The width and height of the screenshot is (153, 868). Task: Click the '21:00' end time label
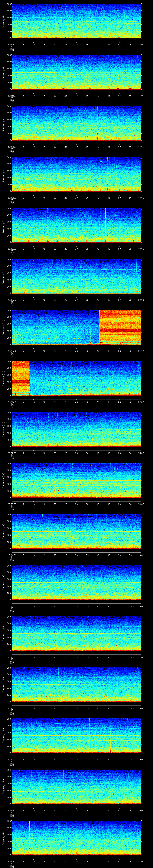[141, 351]
